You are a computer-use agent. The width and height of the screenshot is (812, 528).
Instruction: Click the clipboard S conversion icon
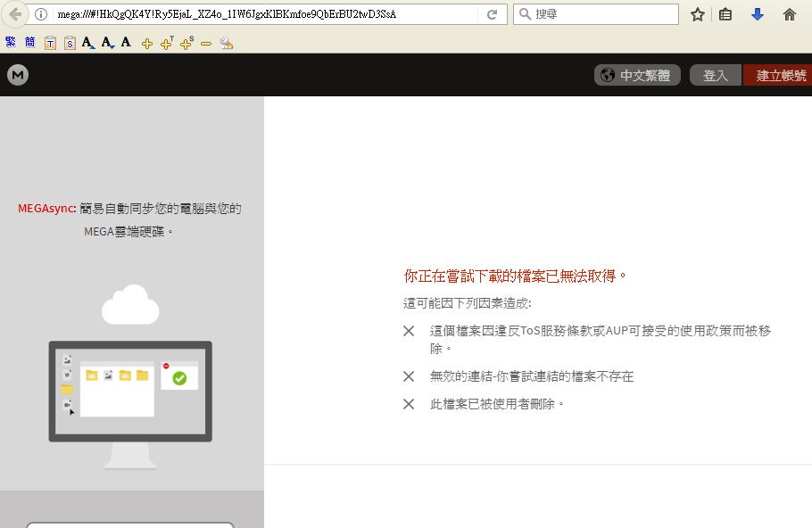pos(70,43)
